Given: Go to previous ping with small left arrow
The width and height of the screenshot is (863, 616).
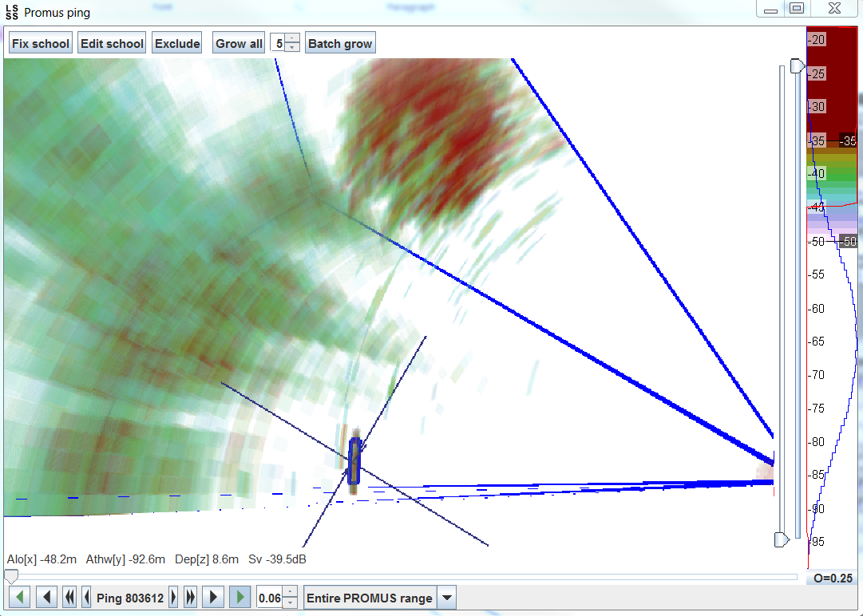Looking at the screenshot, I should [86, 598].
